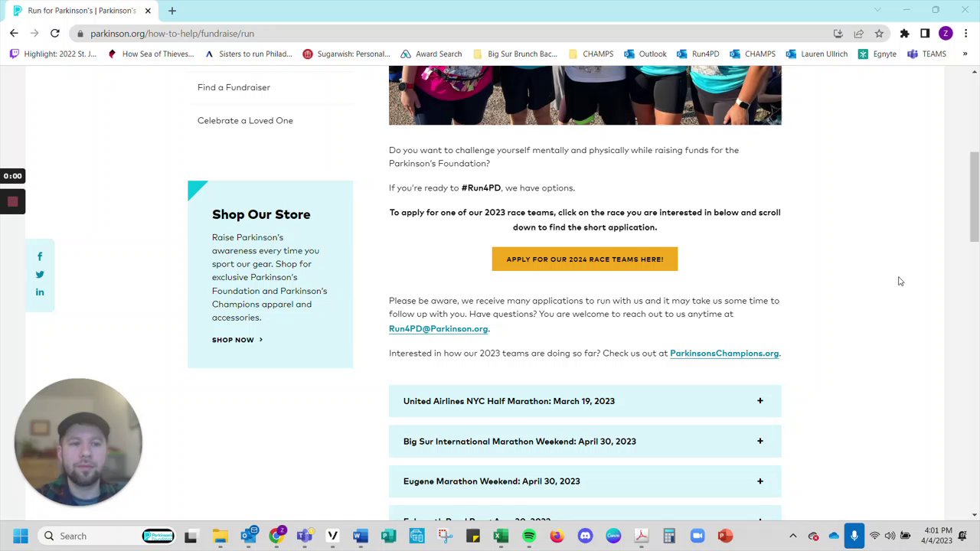Image resolution: width=980 pixels, height=551 pixels.
Task: Open Microsoft Teams from the taskbar
Action: coord(304,536)
